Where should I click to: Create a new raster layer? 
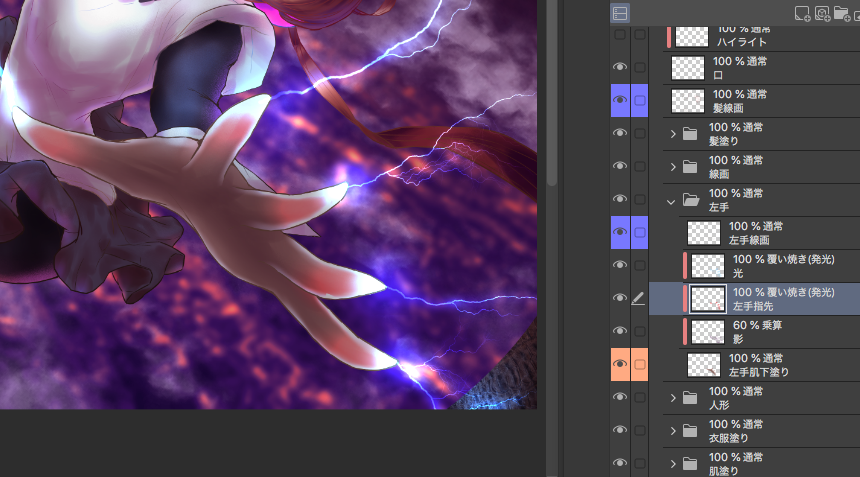click(x=802, y=14)
